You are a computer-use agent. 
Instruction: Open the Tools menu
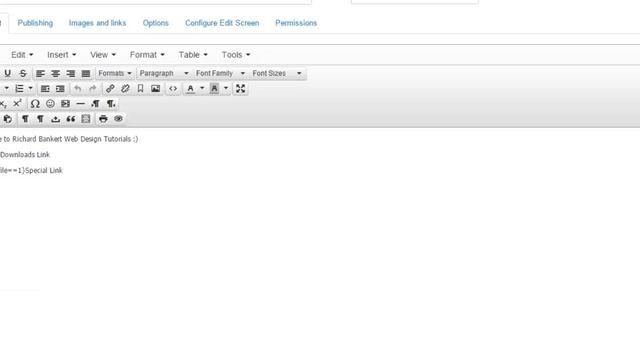[x=236, y=55]
